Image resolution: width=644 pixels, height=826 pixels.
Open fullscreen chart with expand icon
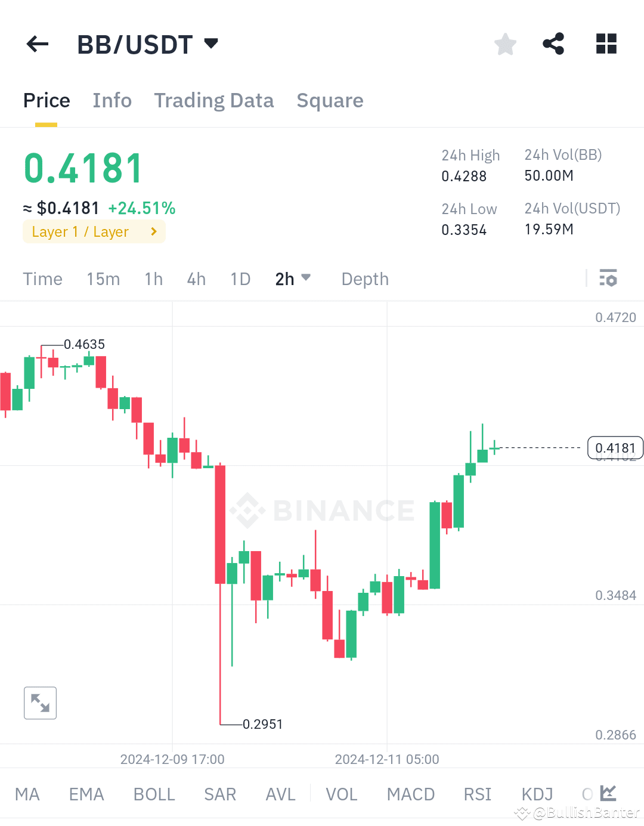pyautogui.click(x=40, y=703)
